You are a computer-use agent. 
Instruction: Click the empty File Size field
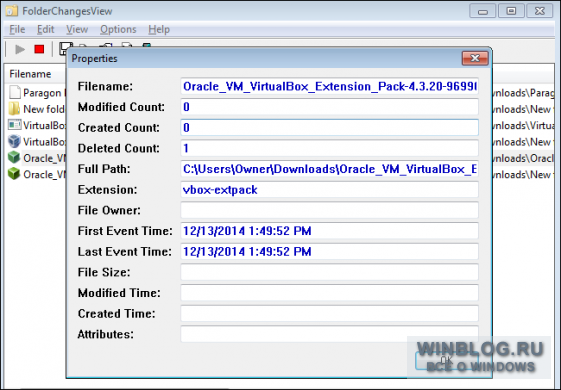click(x=330, y=272)
